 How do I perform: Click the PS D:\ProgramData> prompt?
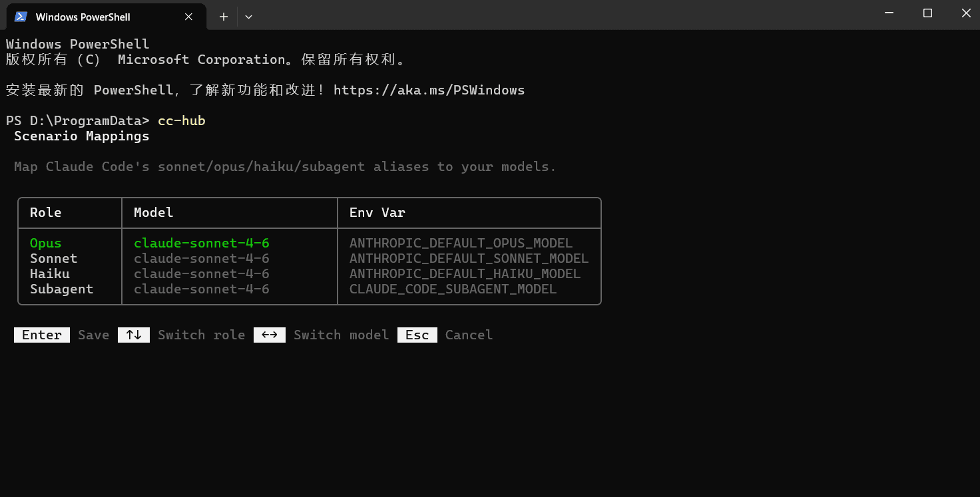click(78, 120)
